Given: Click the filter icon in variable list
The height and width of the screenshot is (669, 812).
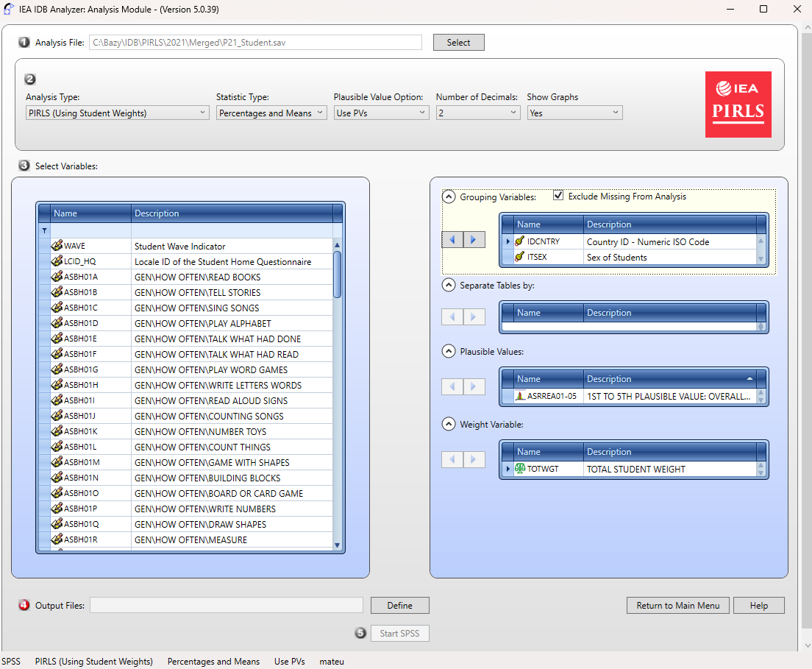Looking at the screenshot, I should click(45, 230).
